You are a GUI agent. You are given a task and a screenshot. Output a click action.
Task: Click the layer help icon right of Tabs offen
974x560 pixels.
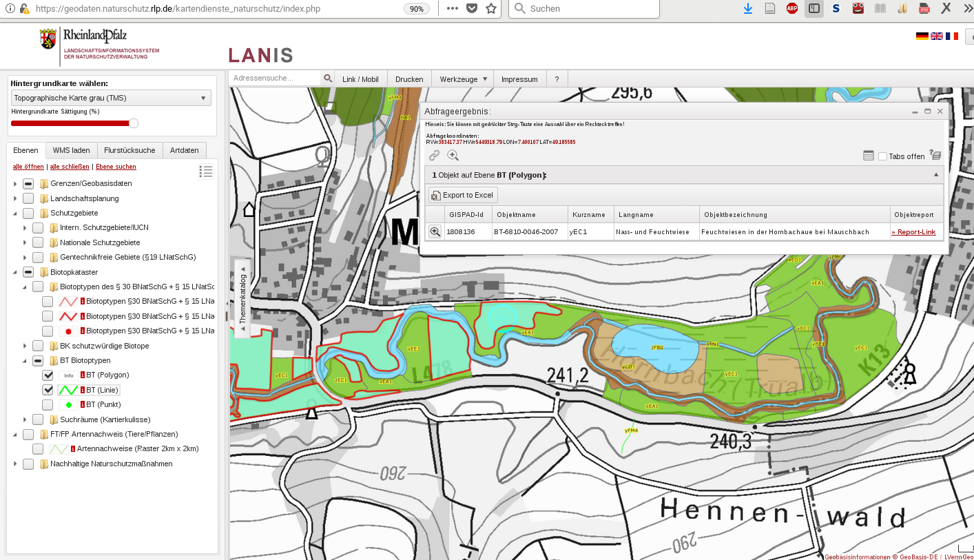click(935, 155)
